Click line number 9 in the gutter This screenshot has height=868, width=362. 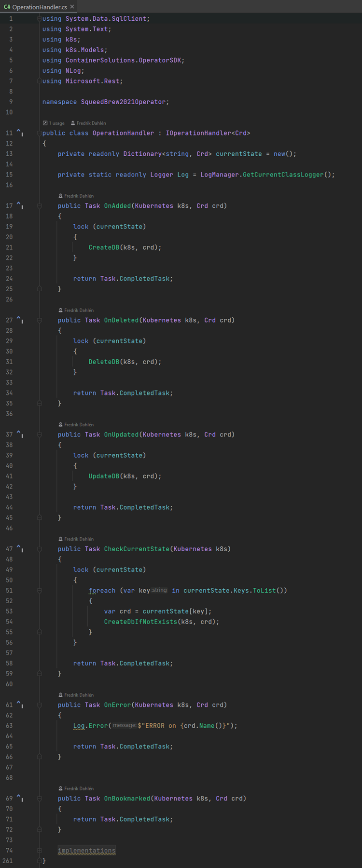pyautogui.click(x=11, y=102)
